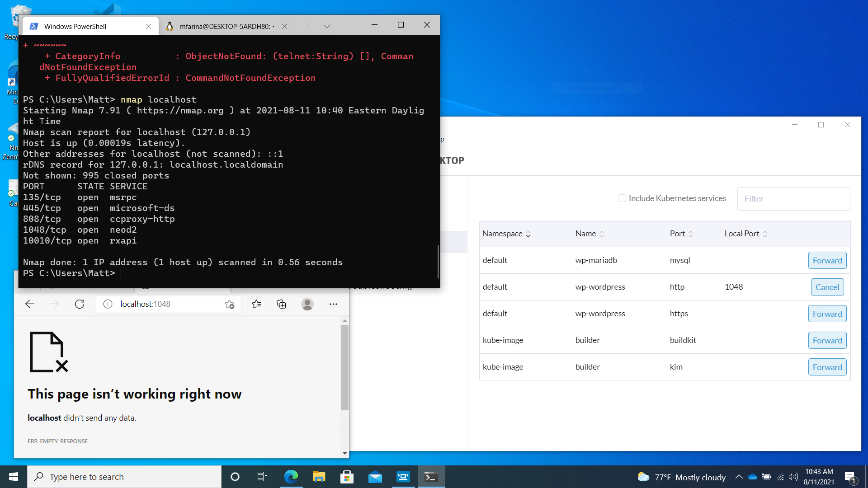
Task: Open the notification center icon
Action: [850, 477]
